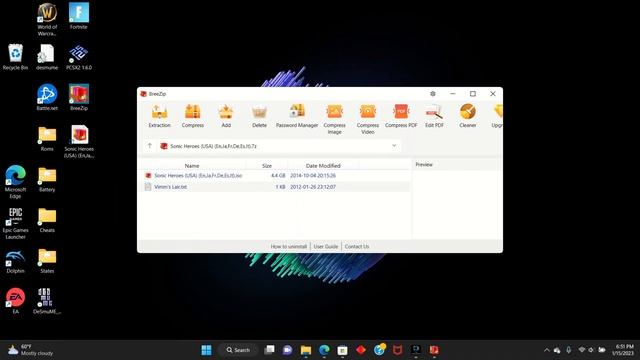
Task: Open Fortnite desktop shortcut
Action: click(79, 16)
